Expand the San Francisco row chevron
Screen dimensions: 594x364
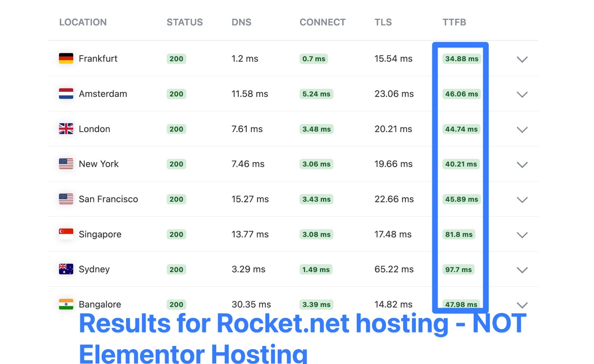(522, 200)
